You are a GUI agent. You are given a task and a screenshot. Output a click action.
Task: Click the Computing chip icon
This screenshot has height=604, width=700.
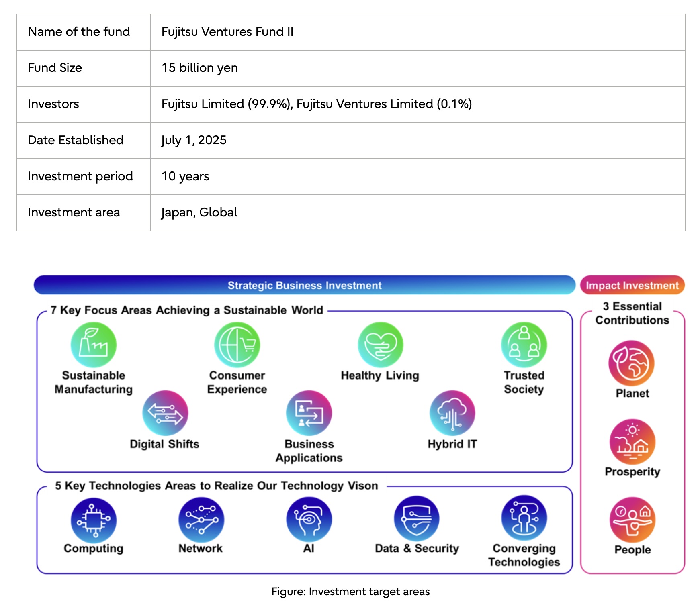click(94, 520)
